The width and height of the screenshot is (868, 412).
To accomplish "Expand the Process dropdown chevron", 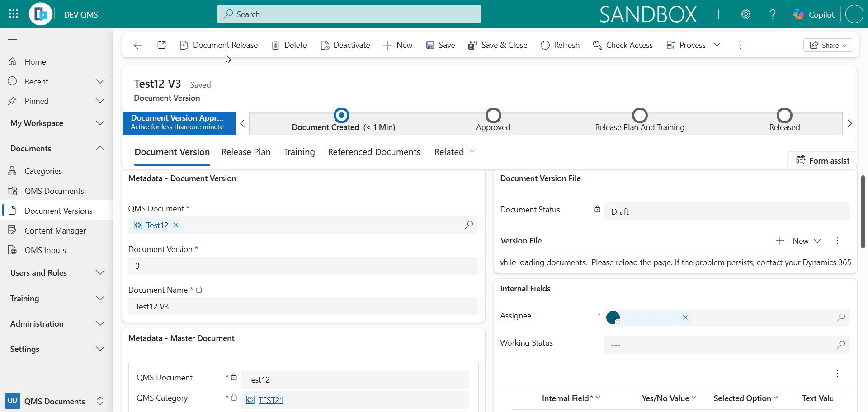I will click(x=717, y=45).
